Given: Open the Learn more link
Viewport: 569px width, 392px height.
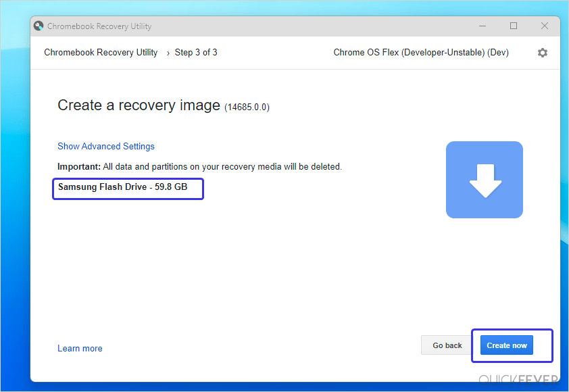Looking at the screenshot, I should 80,349.
